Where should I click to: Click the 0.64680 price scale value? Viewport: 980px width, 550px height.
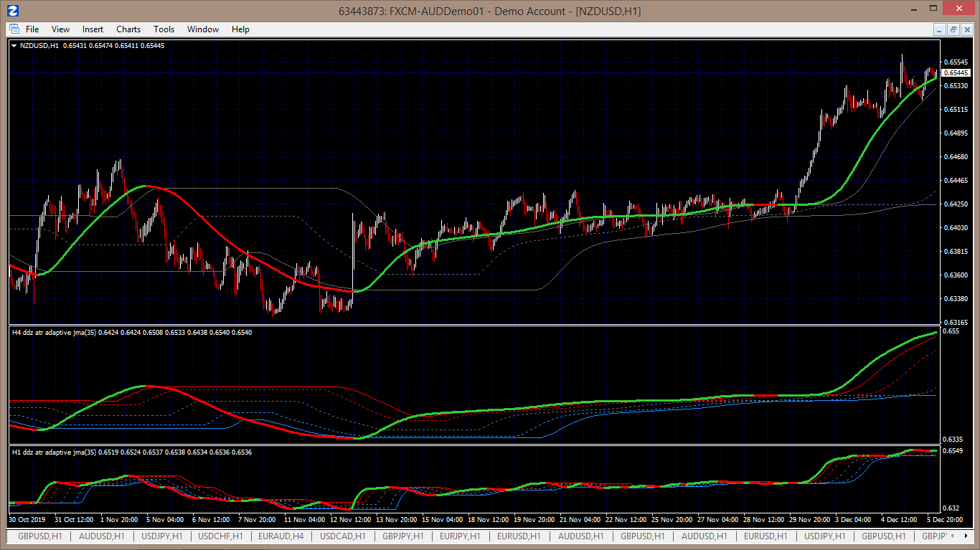tap(956, 157)
